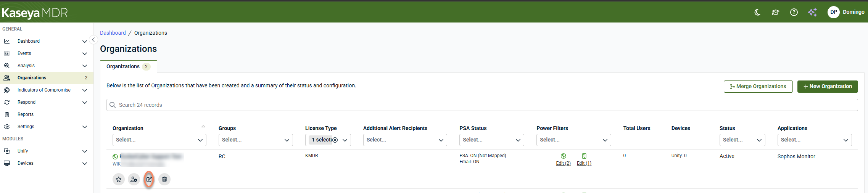
Task: Open Events in the sidebar
Action: point(47,53)
